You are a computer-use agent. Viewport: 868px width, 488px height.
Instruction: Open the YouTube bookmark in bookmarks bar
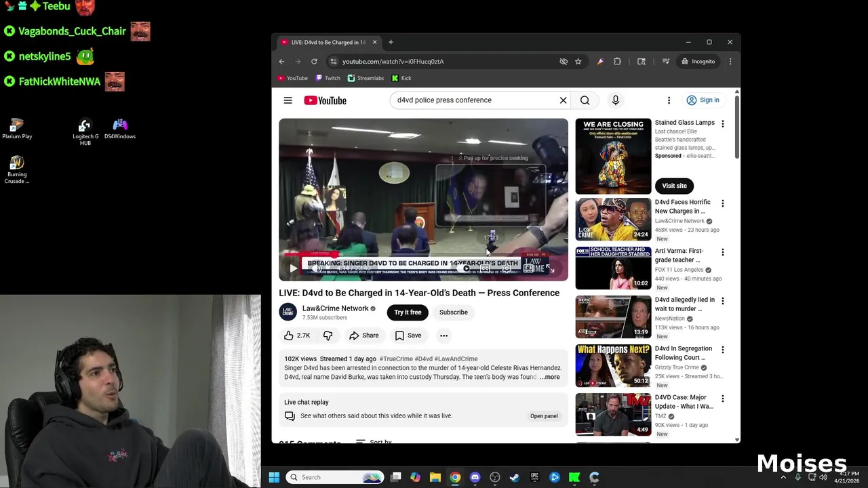coord(292,78)
